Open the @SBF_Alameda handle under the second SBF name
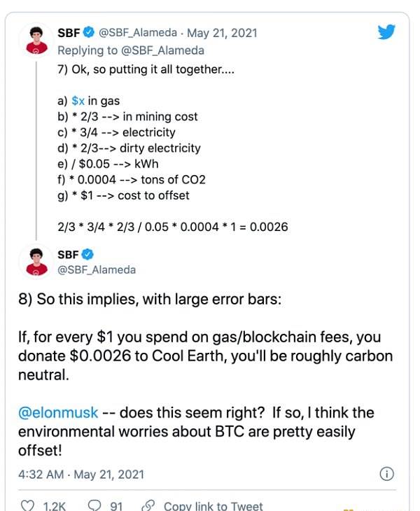This screenshot has width=420, height=511. pyautogui.click(x=97, y=269)
